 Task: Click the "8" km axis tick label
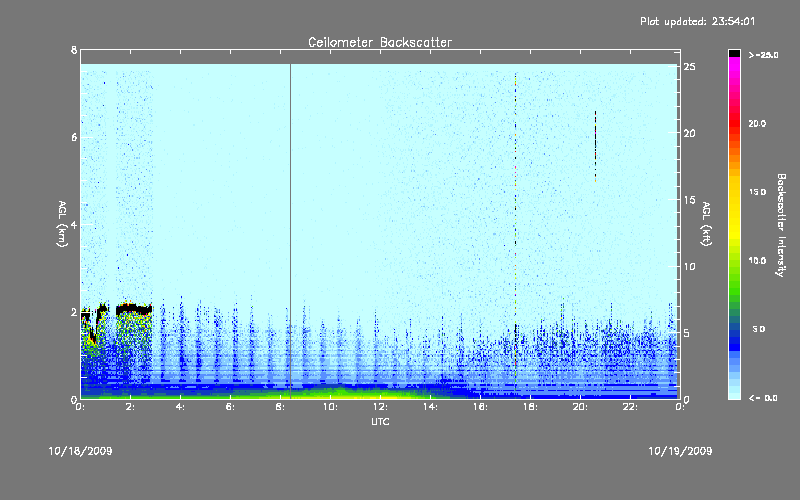(74, 50)
